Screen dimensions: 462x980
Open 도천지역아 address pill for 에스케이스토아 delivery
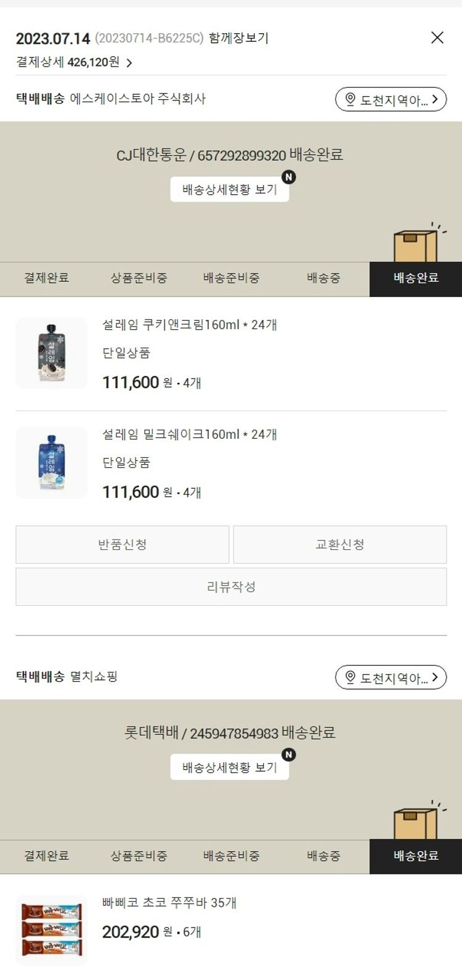tap(391, 100)
